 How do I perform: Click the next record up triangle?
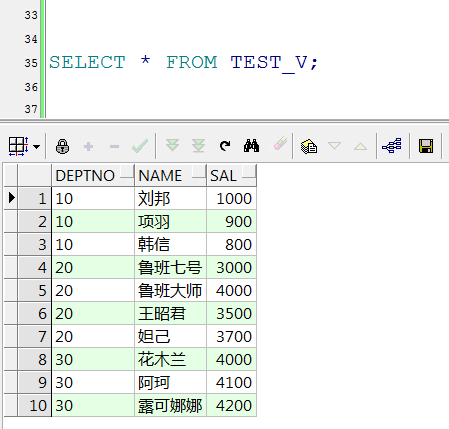360,146
